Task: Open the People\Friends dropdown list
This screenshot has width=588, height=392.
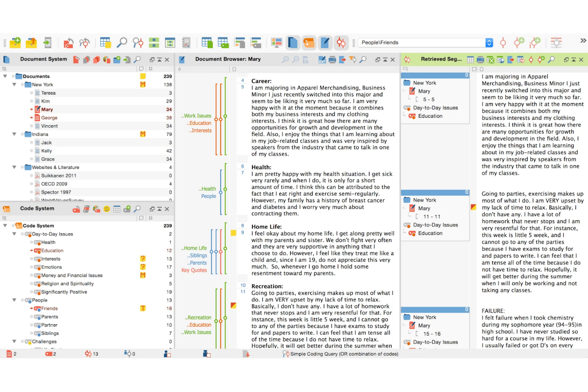Action: pyautogui.click(x=489, y=42)
